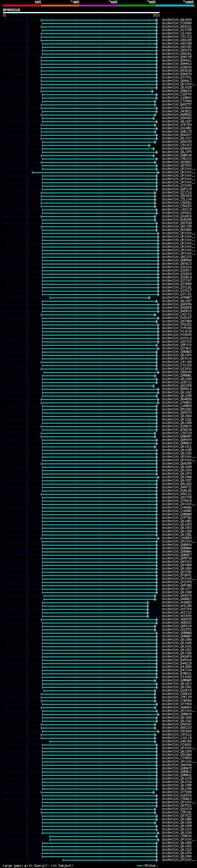Select the query name BP095216
Viewport: 197px width, 868px height.
(x=11, y=10)
